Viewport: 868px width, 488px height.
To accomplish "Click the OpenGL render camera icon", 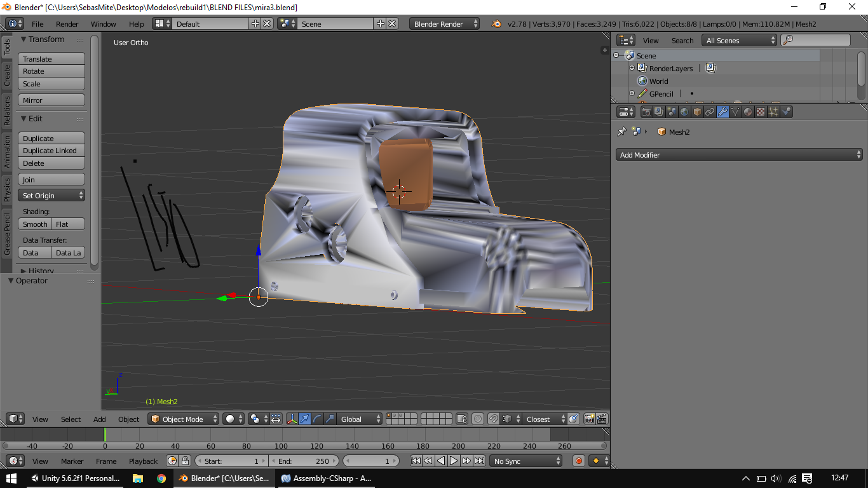I will pyautogui.click(x=589, y=419).
